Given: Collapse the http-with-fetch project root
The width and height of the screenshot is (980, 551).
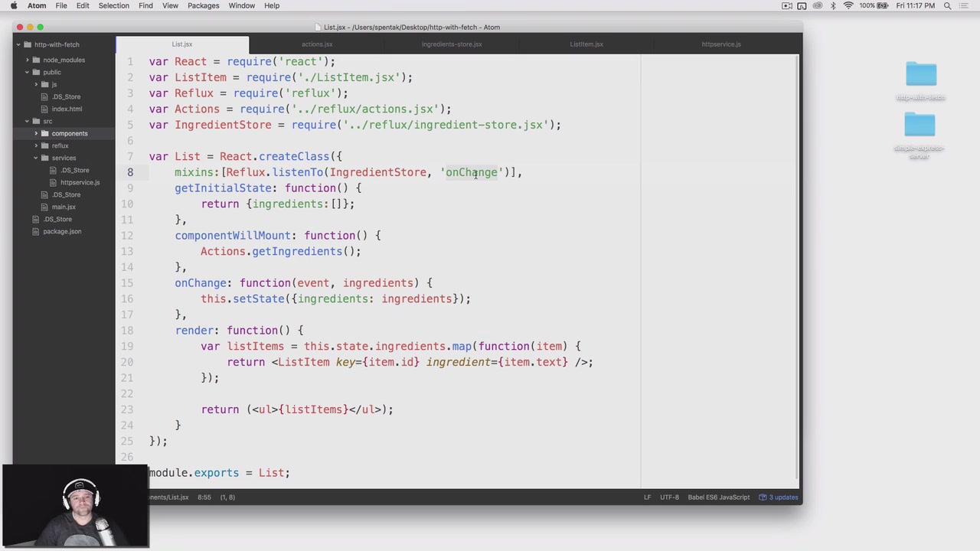Looking at the screenshot, I should pyautogui.click(x=18, y=44).
